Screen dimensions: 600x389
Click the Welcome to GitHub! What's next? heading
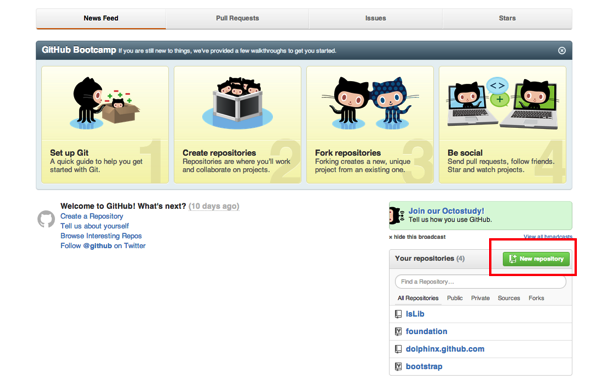click(x=123, y=206)
